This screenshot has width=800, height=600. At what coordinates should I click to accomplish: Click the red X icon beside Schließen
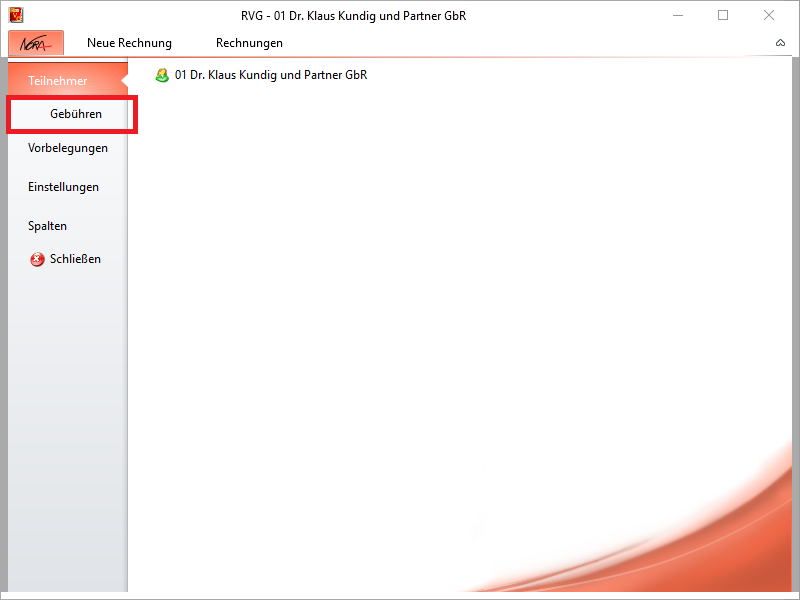(37, 259)
